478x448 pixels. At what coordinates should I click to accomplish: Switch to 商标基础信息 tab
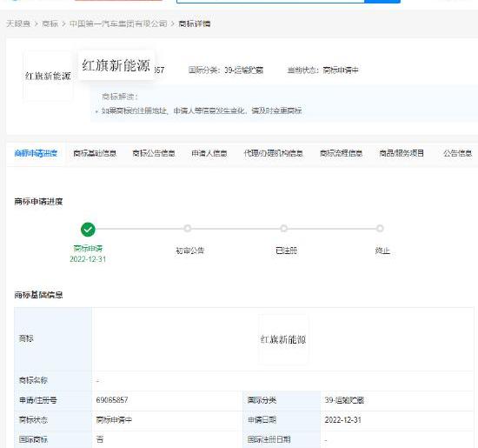[x=95, y=153]
